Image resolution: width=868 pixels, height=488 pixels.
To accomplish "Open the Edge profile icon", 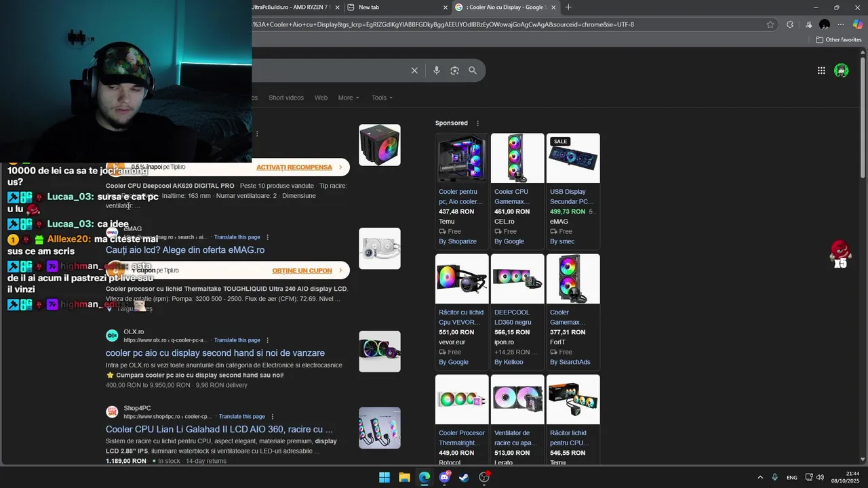I will tap(825, 24).
